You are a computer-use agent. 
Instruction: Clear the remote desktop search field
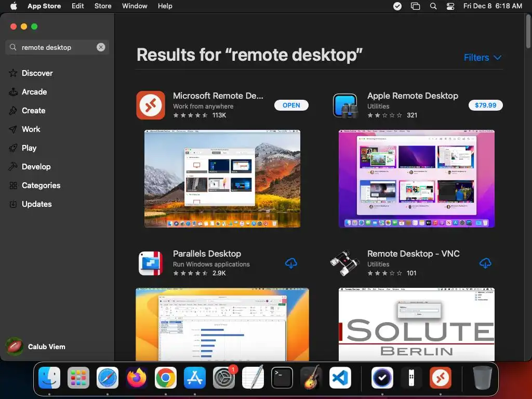pos(101,47)
